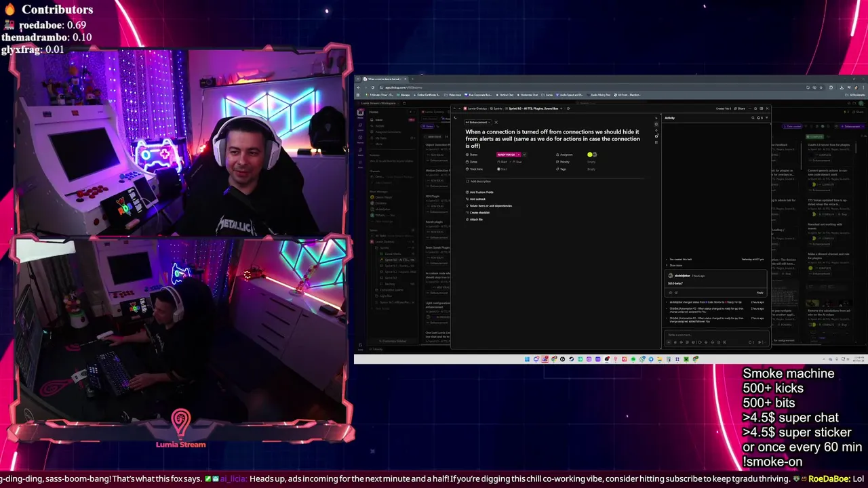Open the task three-dot more menu
The width and height of the screenshot is (868, 488).
[749, 108]
